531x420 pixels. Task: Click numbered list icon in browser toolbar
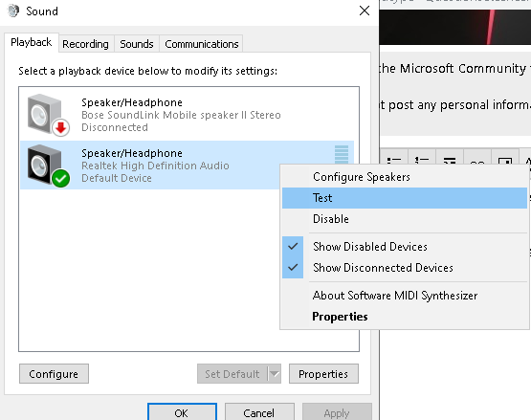(422, 161)
